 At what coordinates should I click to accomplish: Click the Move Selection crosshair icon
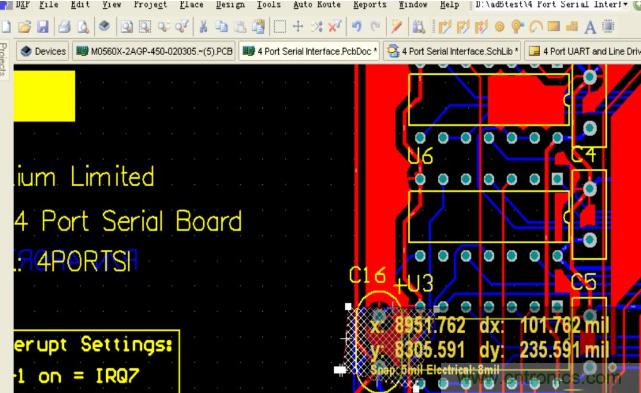tap(298, 27)
